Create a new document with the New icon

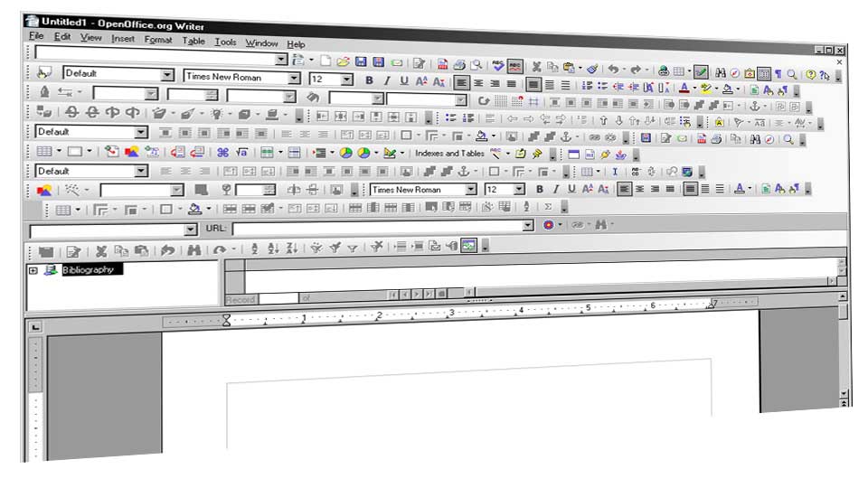(x=325, y=61)
